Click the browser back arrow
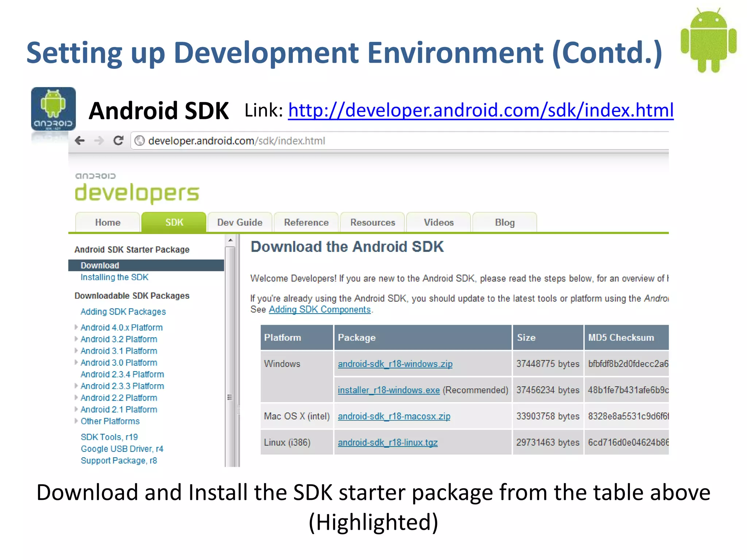 (x=80, y=140)
